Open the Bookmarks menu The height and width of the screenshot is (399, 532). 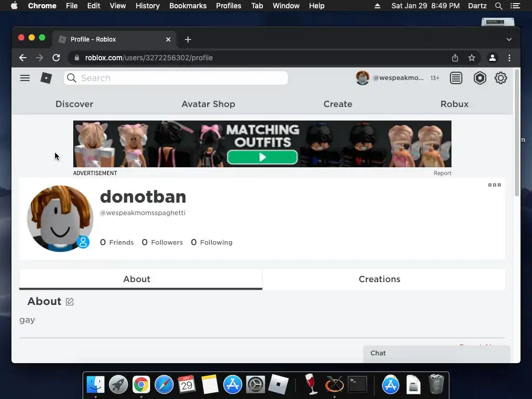[188, 6]
